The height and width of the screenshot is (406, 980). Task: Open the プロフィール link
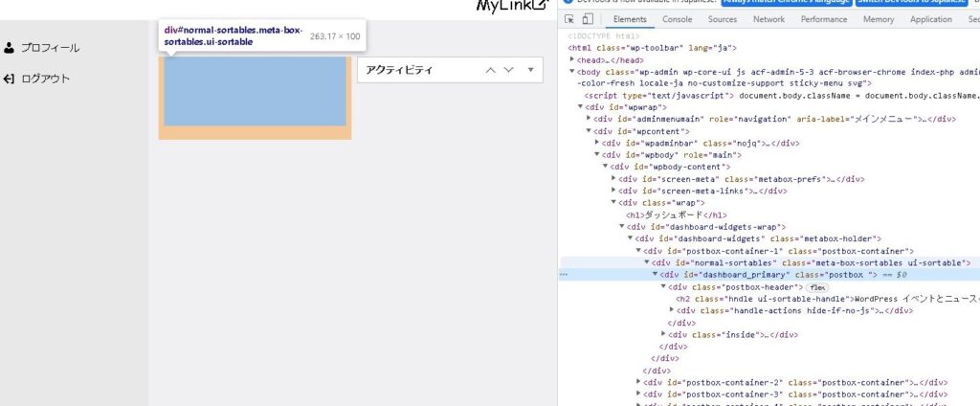[50, 47]
